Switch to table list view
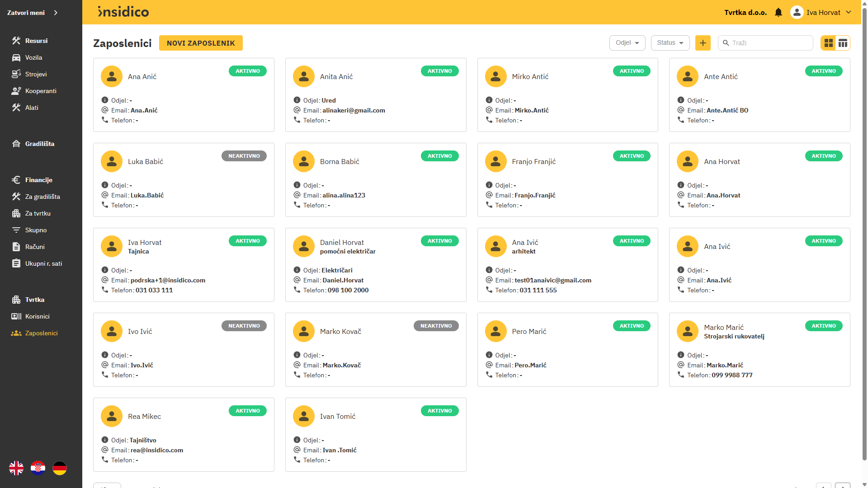Screen dimensions: 868x488 pyautogui.click(x=843, y=43)
